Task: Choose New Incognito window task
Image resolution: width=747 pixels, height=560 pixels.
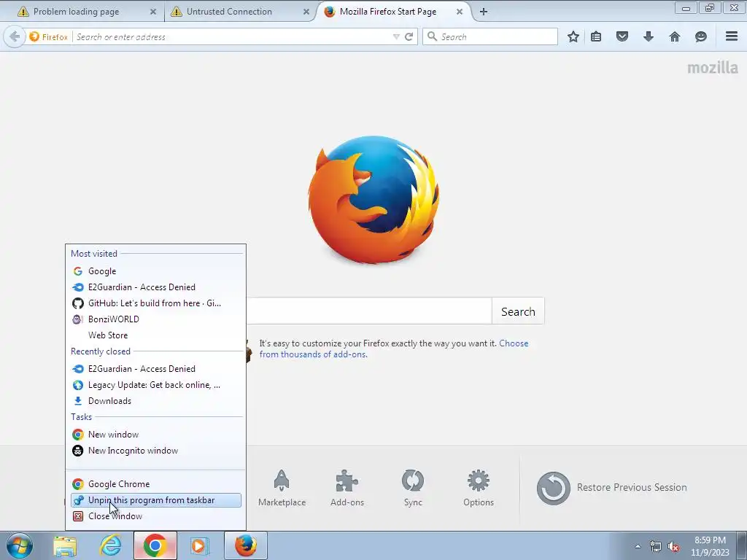Action: click(156, 451)
